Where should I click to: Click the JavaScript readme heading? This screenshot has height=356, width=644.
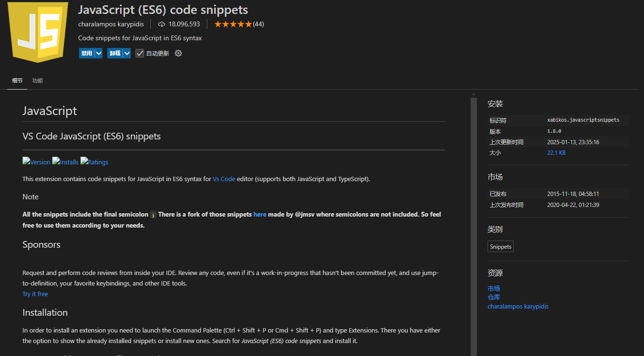tap(50, 111)
